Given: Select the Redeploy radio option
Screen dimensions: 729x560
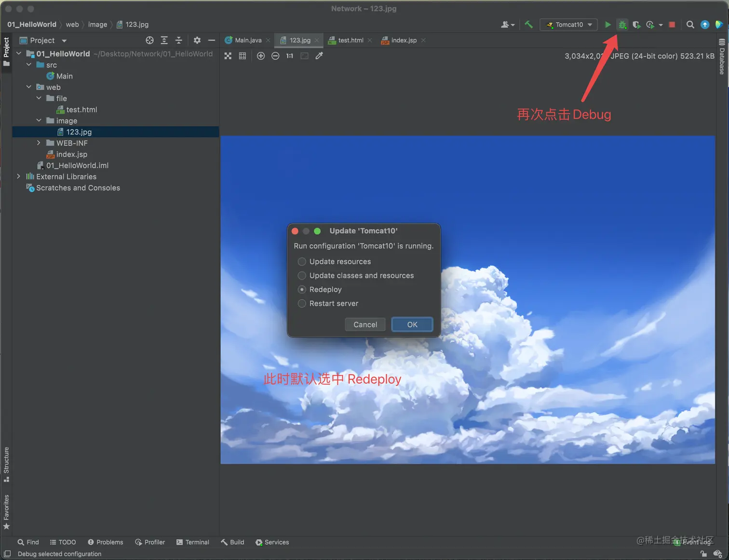Looking at the screenshot, I should pyautogui.click(x=320, y=290).
